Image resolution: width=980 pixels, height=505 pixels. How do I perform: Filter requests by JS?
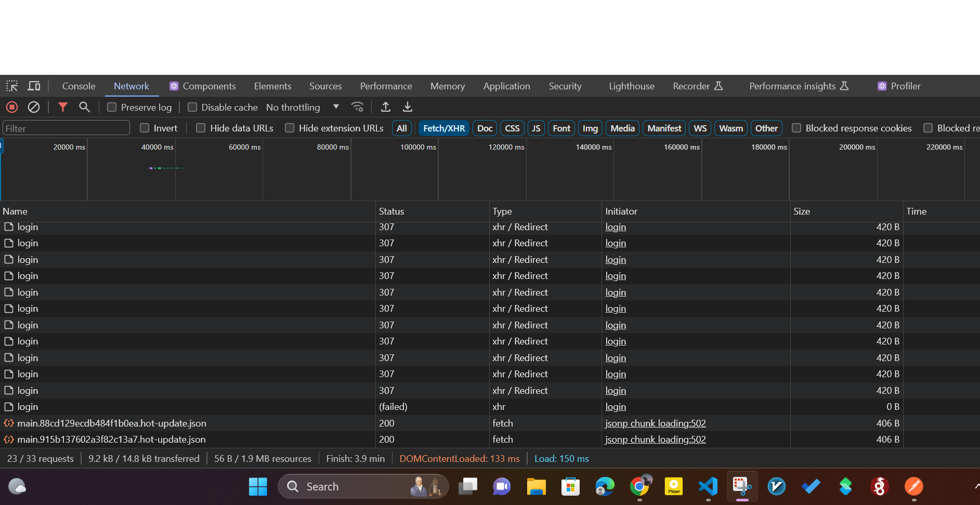(x=536, y=128)
